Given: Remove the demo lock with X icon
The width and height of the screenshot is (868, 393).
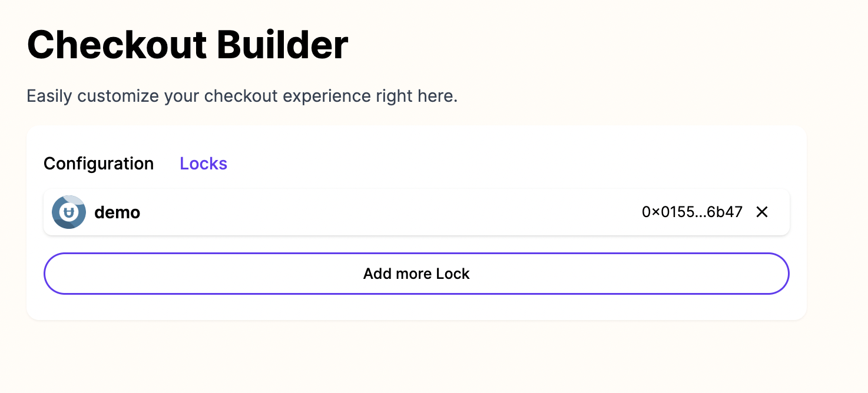Looking at the screenshot, I should 762,212.
